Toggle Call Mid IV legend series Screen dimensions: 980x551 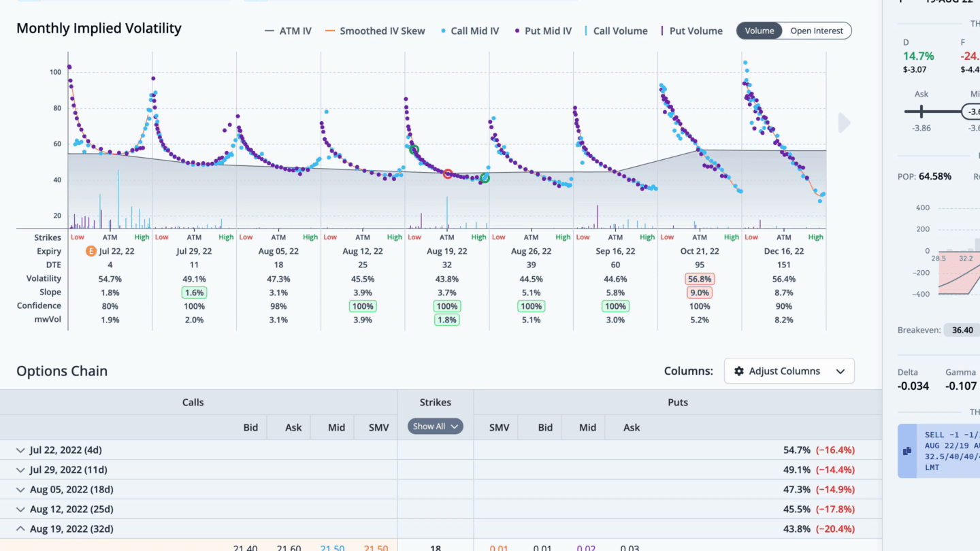click(470, 31)
